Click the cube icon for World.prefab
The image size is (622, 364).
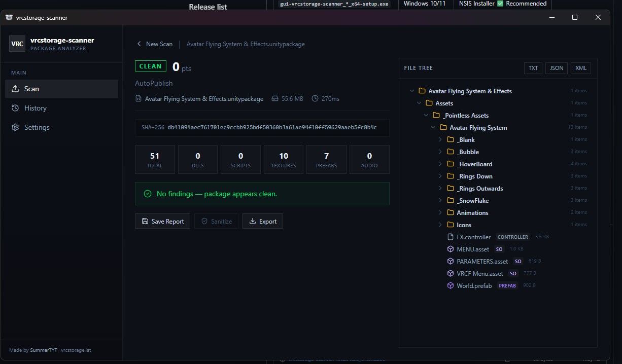450,286
